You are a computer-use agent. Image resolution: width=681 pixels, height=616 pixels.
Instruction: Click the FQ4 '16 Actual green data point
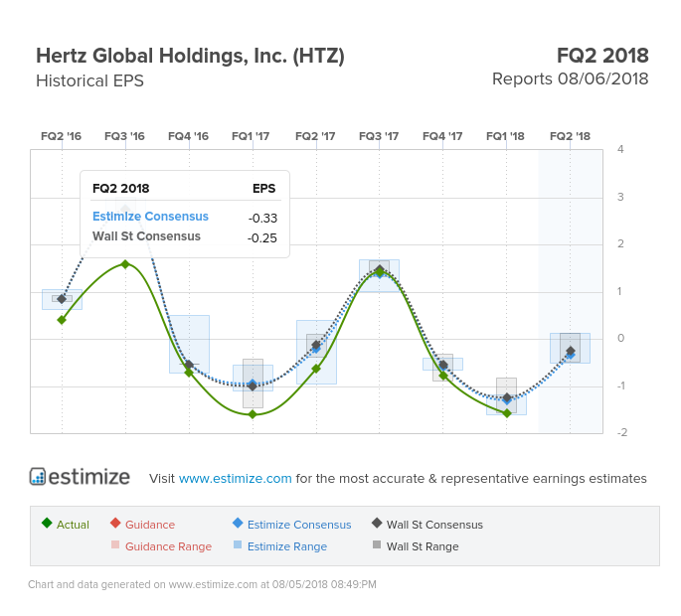point(189,373)
